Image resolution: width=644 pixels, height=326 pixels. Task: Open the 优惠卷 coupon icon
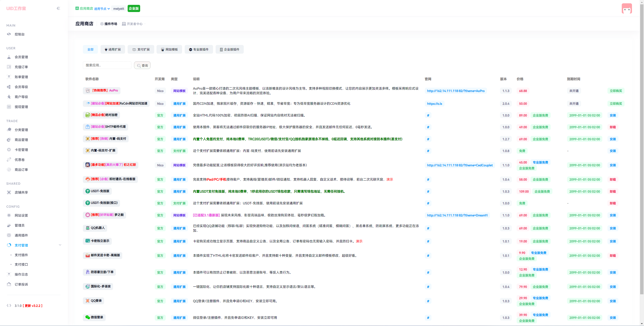(x=9, y=160)
